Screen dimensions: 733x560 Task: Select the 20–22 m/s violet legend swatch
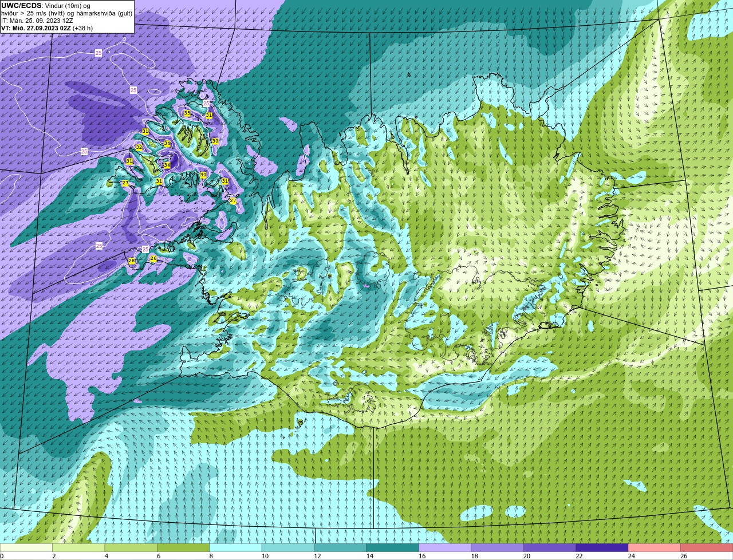pos(550,547)
